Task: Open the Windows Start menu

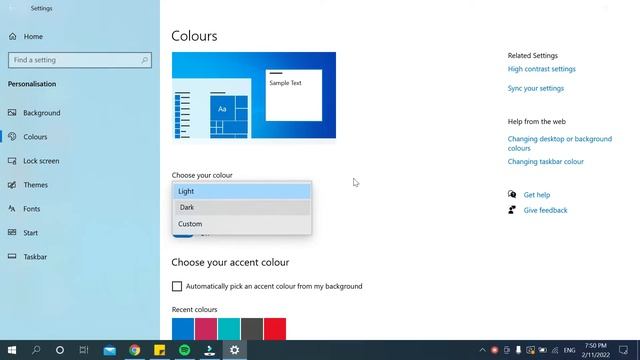Action: 12,350
